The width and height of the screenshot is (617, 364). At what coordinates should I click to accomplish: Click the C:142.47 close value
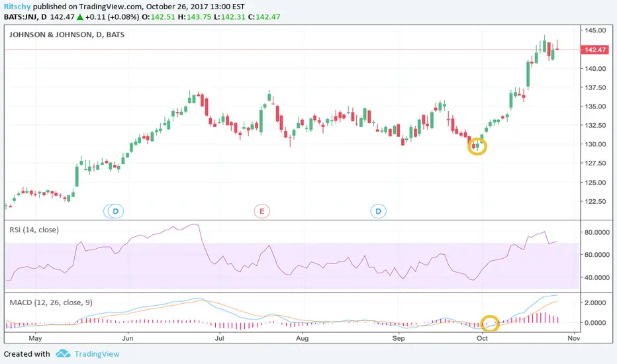pyautogui.click(x=264, y=17)
